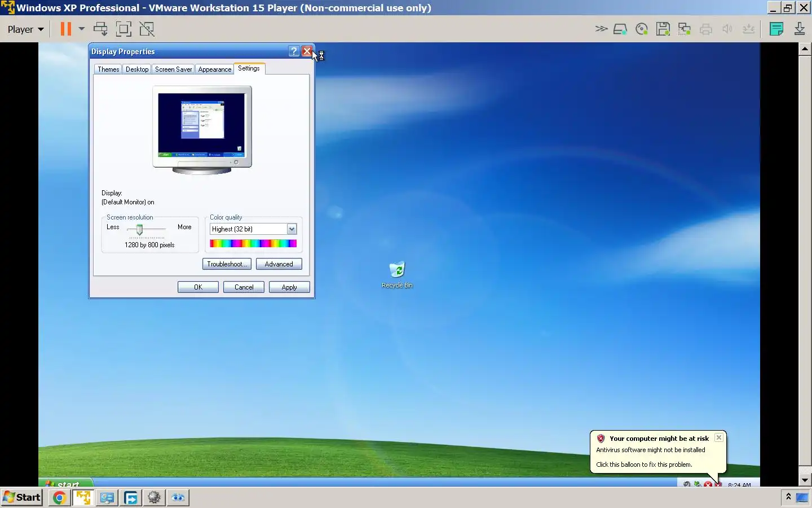This screenshot has width=812, height=508.
Task: Open the teal message log note icon
Action: (776, 29)
